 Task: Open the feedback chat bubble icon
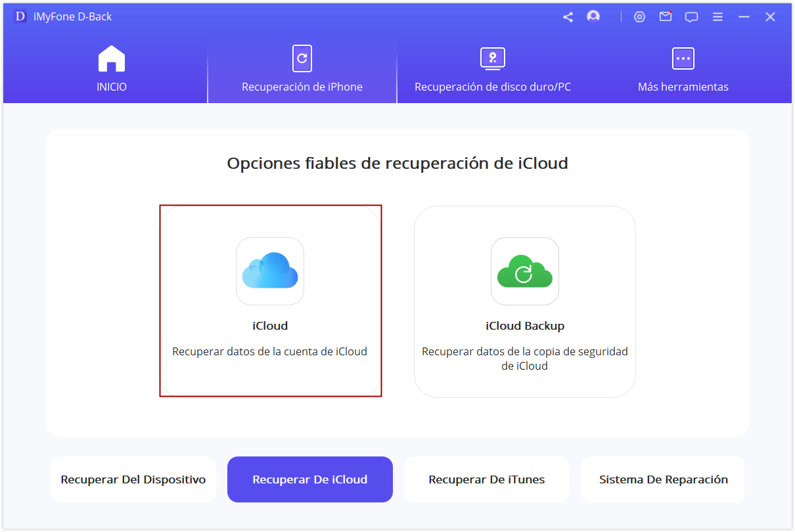click(x=691, y=16)
